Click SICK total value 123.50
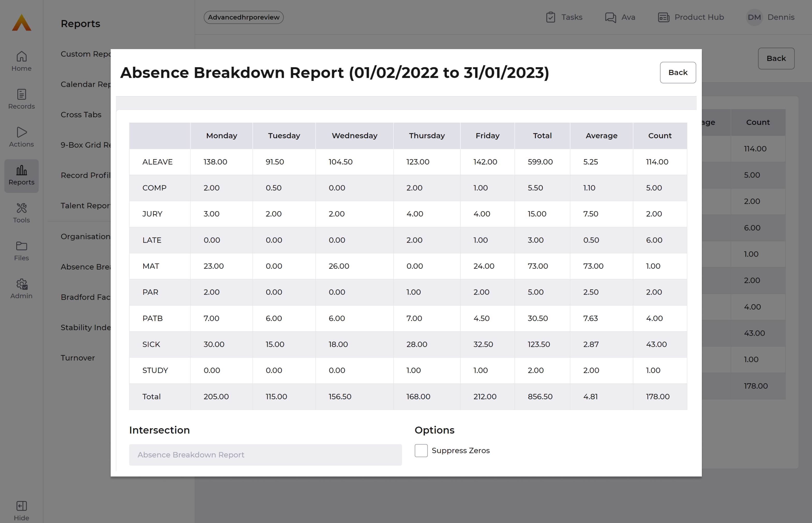 click(x=539, y=344)
